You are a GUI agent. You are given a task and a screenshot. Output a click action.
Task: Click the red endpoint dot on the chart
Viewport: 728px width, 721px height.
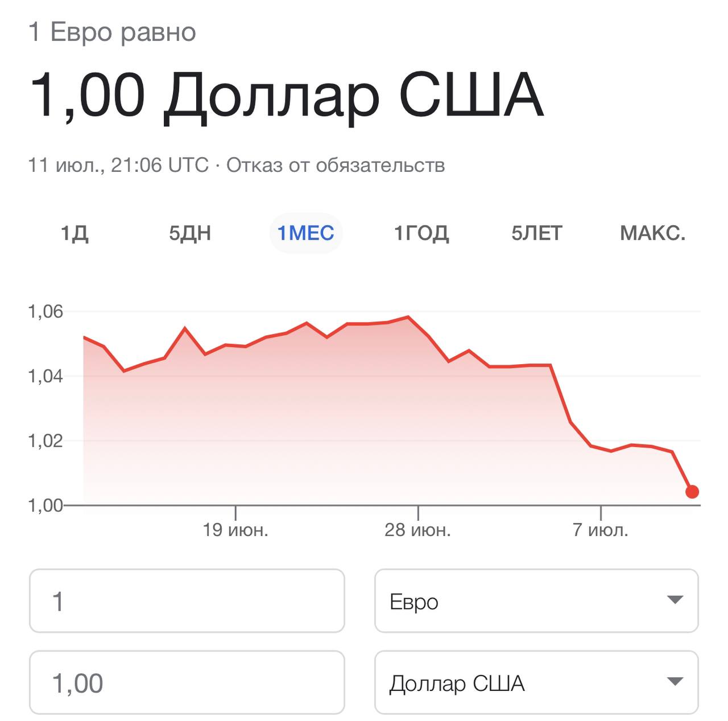[692, 492]
